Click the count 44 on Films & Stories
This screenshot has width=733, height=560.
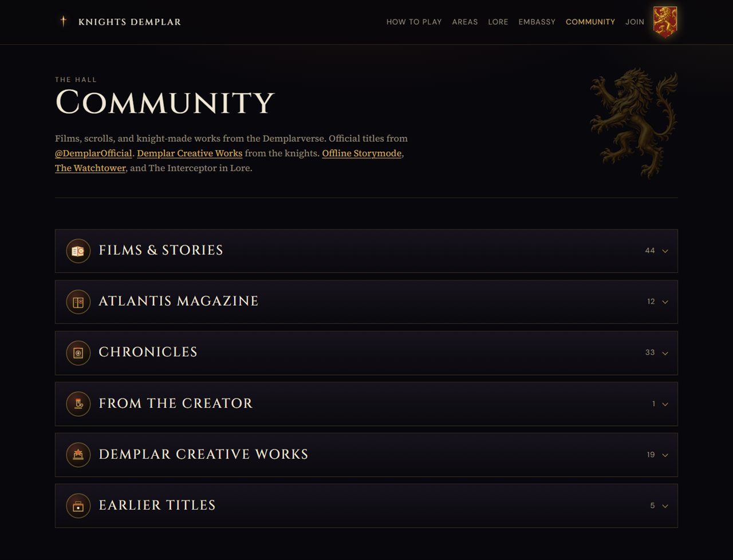click(x=650, y=251)
